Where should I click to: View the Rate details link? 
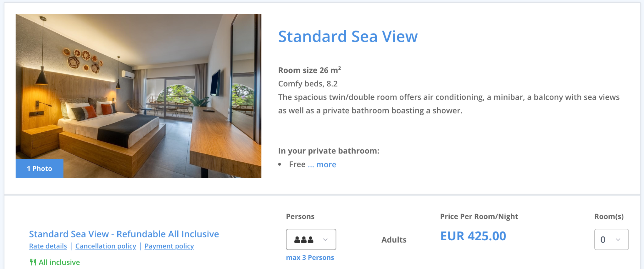pyautogui.click(x=48, y=246)
